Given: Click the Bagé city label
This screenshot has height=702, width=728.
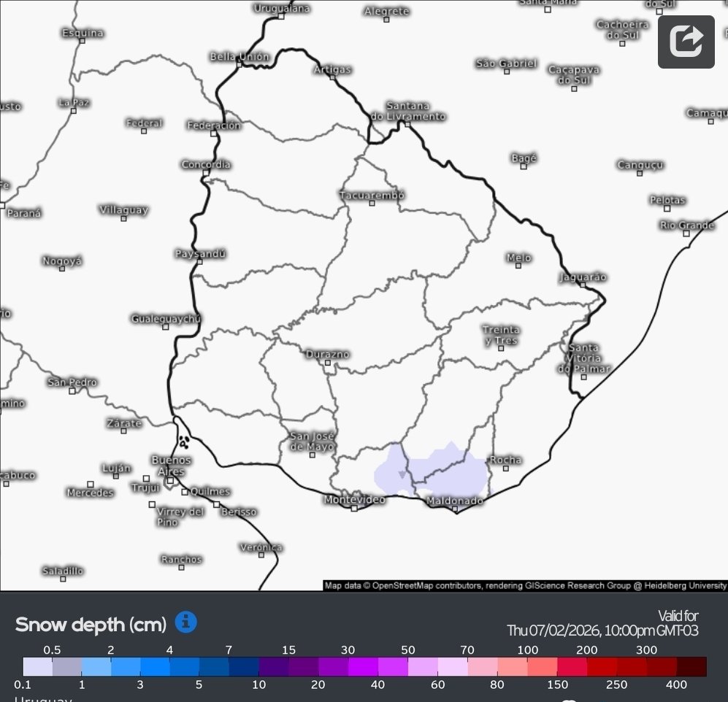Looking at the screenshot, I should click(524, 158).
